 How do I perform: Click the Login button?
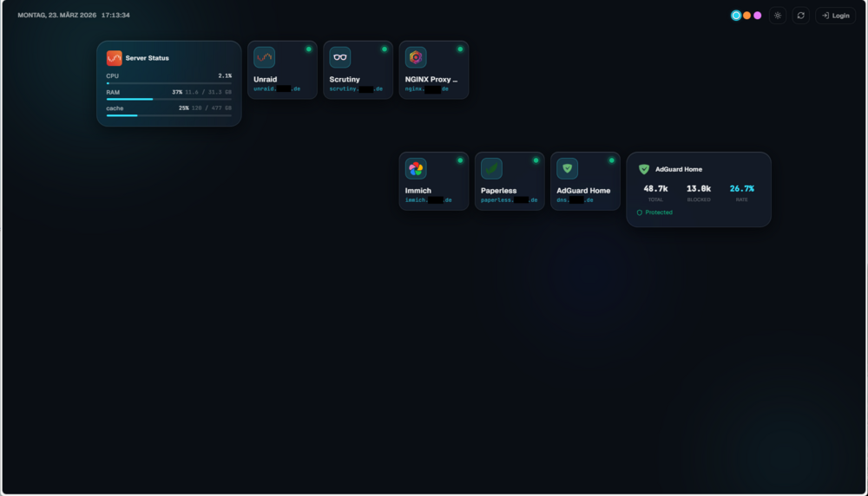tap(835, 16)
